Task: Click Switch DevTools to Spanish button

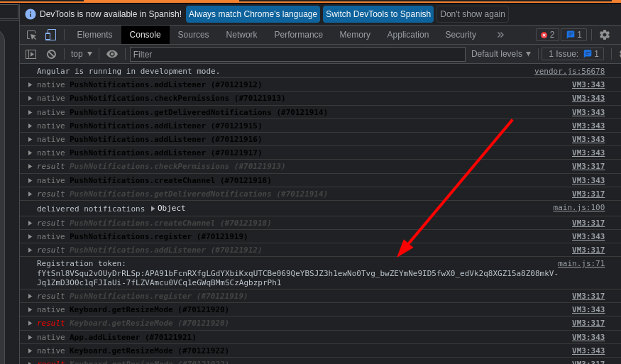Action: tap(378, 14)
